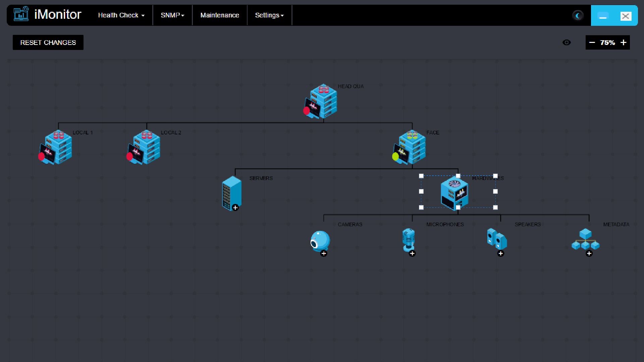Select the SERVERS rack icon

(x=231, y=193)
